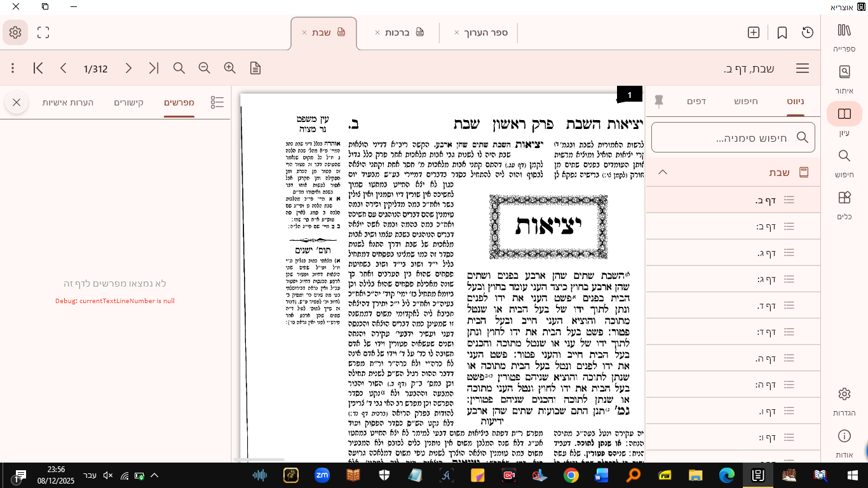
Task: Click the zoom out magnifier icon
Action: click(204, 68)
